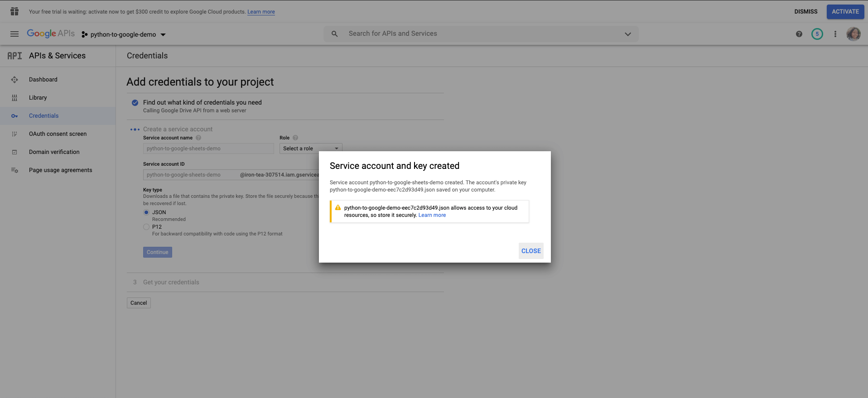Click Learn more link in free trial banner
Viewport: 868px width, 398px height.
pos(261,12)
